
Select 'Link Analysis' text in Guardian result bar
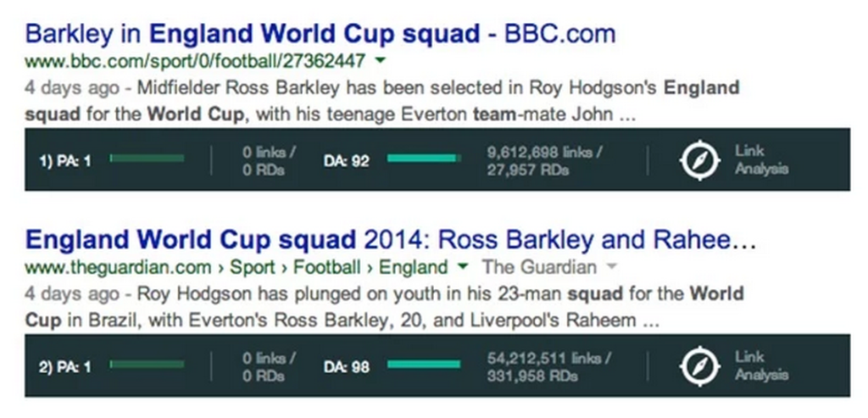coord(761,366)
